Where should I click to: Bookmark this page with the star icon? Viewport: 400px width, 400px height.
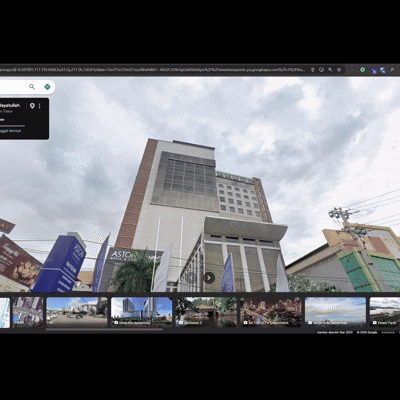(339, 70)
